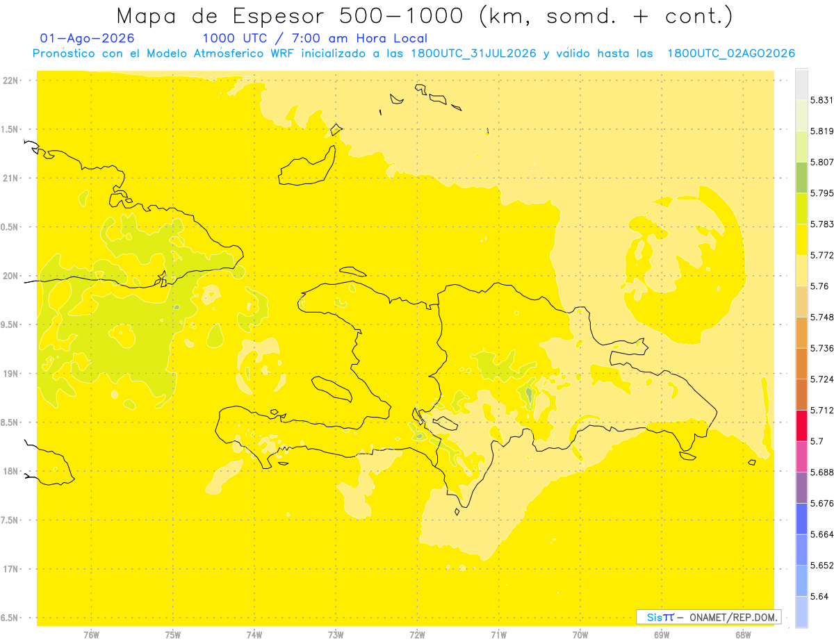The image size is (834, 644).
Task: Select the pink swatch between 5.688 and 5.7
Action: click(801, 456)
